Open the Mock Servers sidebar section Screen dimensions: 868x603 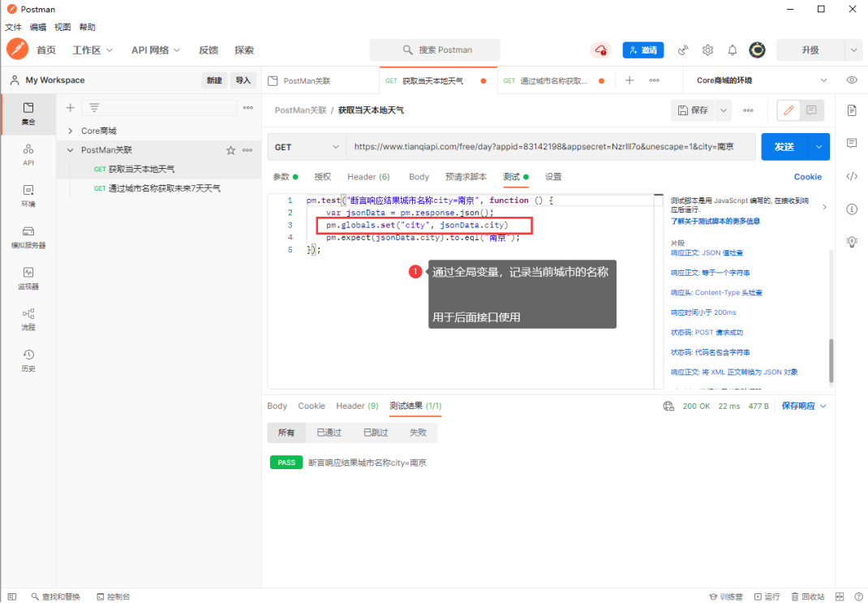[x=28, y=237]
